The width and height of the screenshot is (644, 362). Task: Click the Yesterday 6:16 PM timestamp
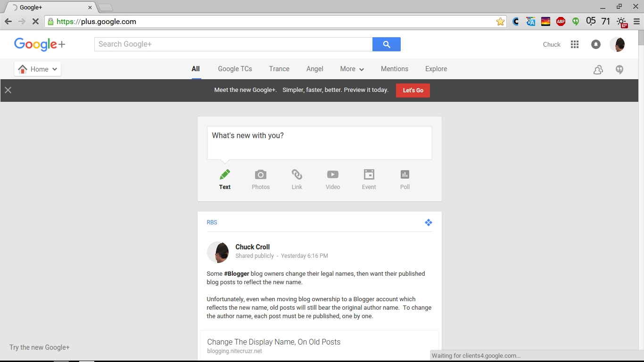[305, 256]
